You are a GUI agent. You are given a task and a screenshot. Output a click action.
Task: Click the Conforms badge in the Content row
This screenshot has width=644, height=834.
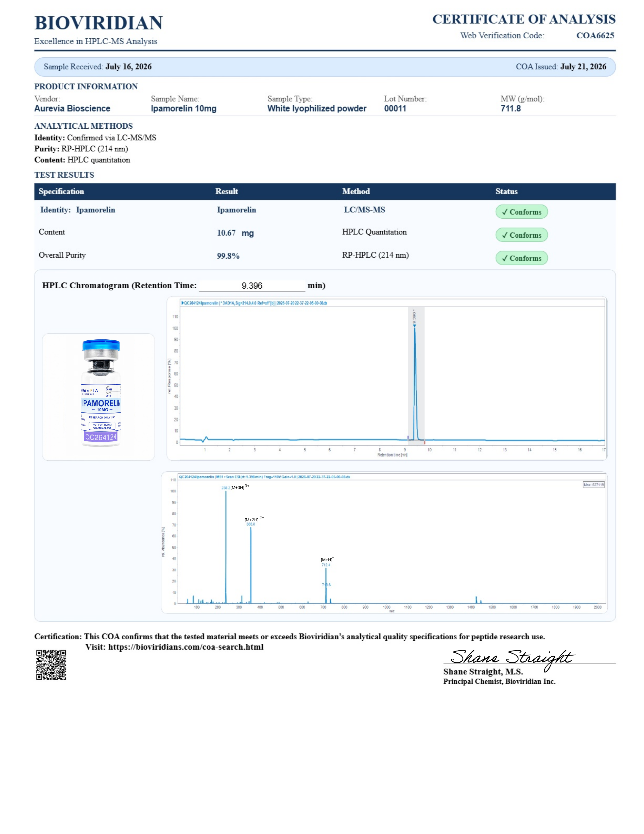click(522, 235)
